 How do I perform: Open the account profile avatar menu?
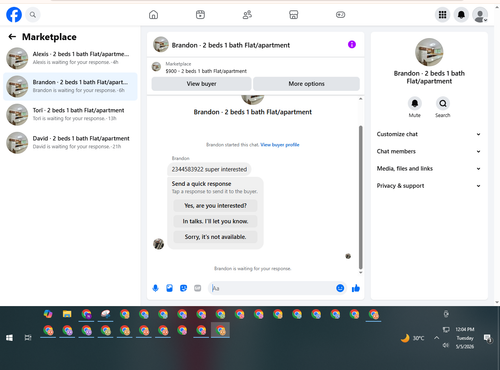480,15
